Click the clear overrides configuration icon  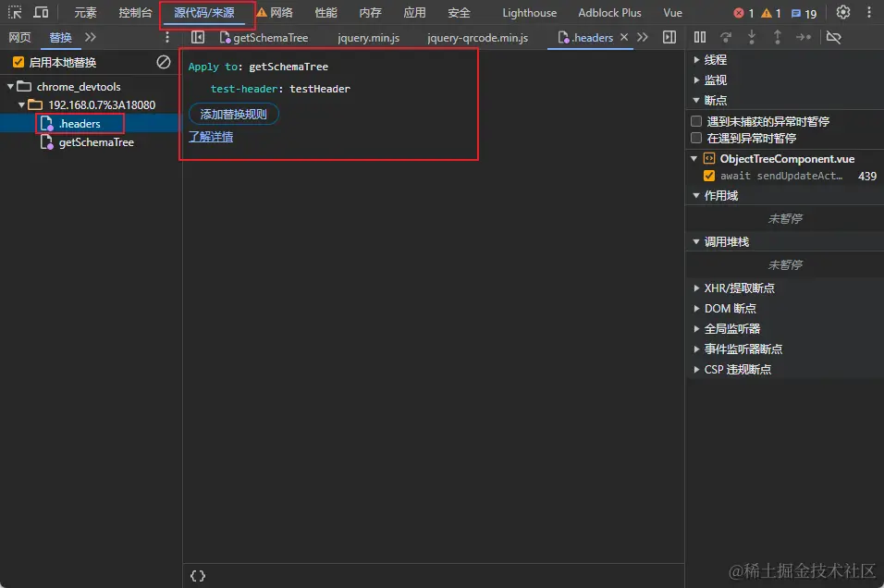pyautogui.click(x=164, y=62)
